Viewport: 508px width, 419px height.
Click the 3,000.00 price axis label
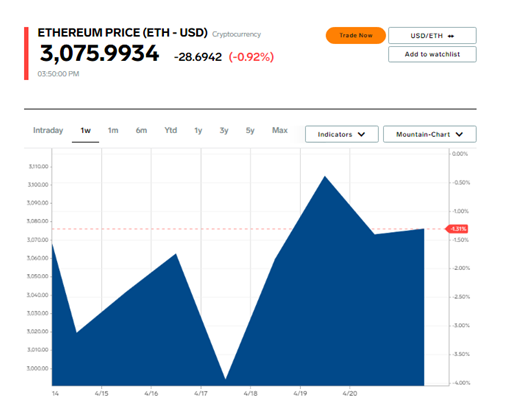pos(37,368)
